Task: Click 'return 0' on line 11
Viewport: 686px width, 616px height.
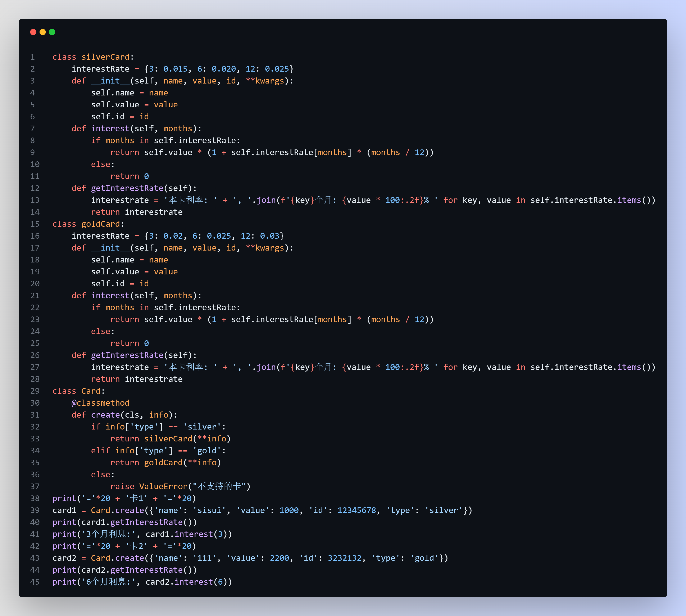Action: coord(130,176)
